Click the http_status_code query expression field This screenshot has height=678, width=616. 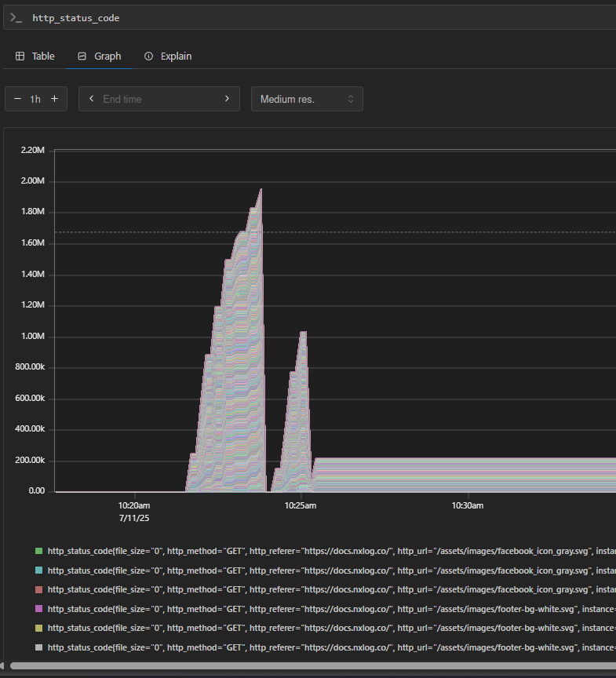point(314,17)
